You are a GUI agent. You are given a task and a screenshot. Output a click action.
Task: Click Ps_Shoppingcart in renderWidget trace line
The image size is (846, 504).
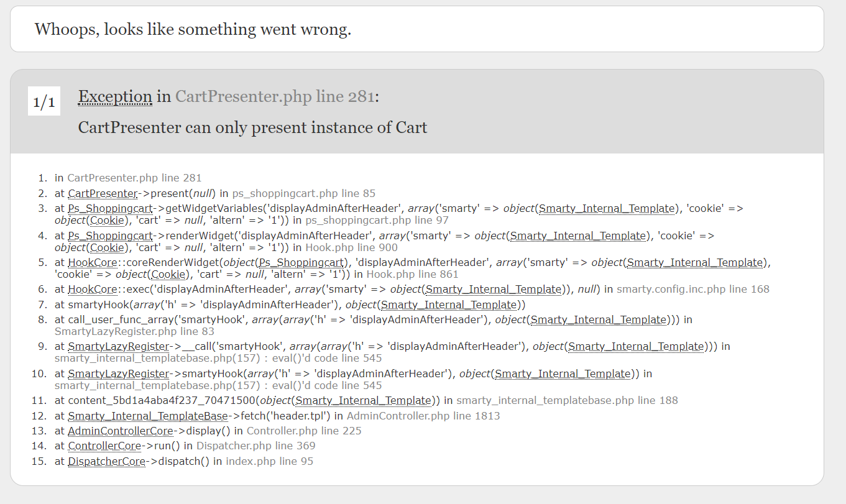pos(110,236)
